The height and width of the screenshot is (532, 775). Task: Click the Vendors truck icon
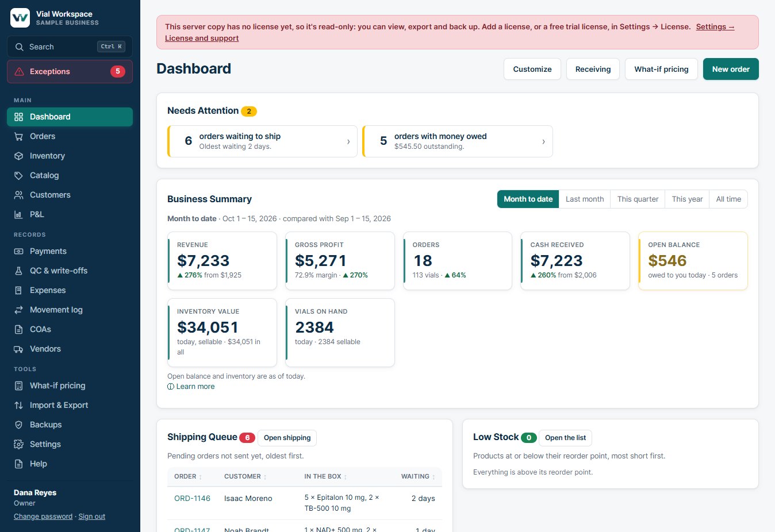(x=18, y=349)
